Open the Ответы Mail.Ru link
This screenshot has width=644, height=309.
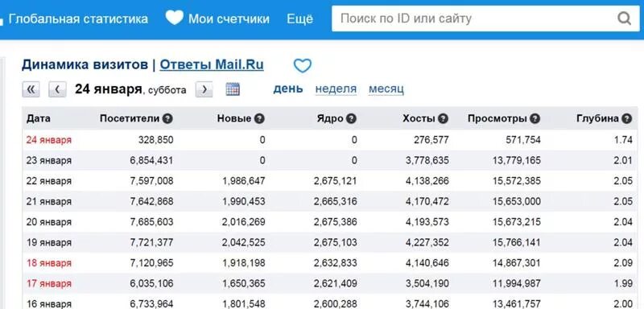[212, 65]
